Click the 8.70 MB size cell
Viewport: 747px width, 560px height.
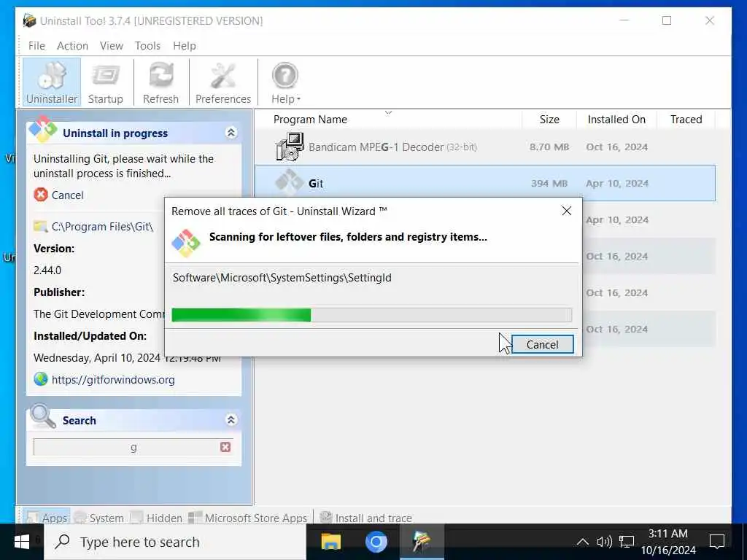pyautogui.click(x=549, y=147)
